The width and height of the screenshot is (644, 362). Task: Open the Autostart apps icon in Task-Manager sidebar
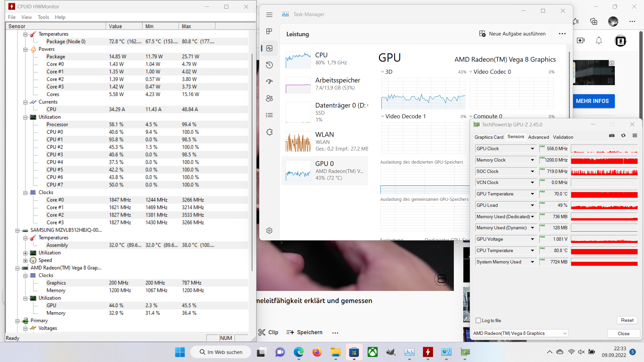pos(269,81)
